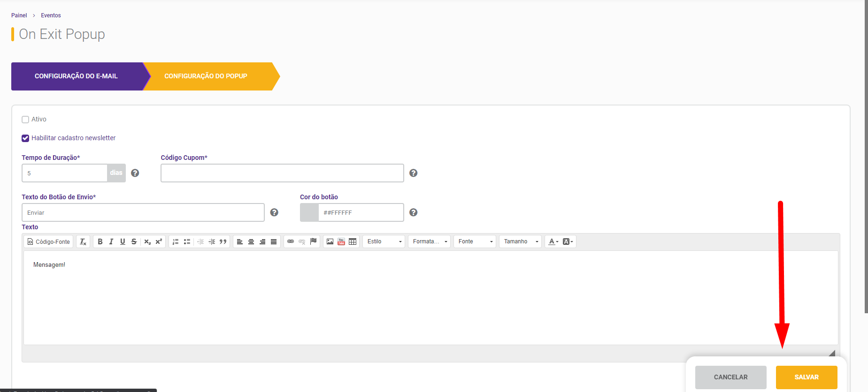Image resolution: width=868 pixels, height=392 pixels.
Task: Focus the Tempo de Duração field
Action: click(65, 173)
